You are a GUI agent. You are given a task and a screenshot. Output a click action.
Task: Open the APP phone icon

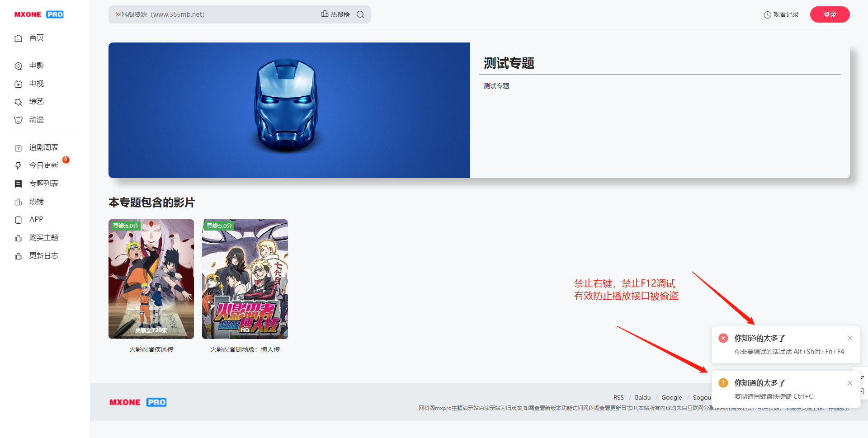pyautogui.click(x=19, y=220)
